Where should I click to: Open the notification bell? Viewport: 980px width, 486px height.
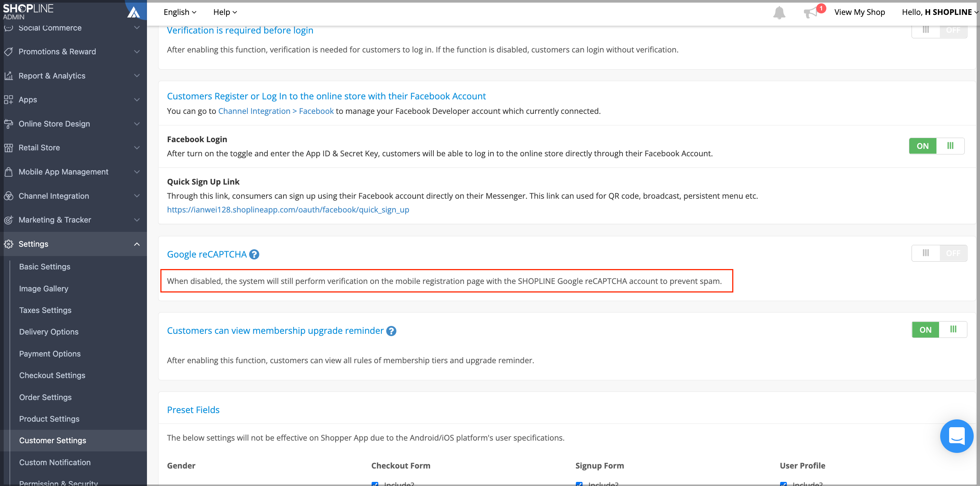click(779, 12)
